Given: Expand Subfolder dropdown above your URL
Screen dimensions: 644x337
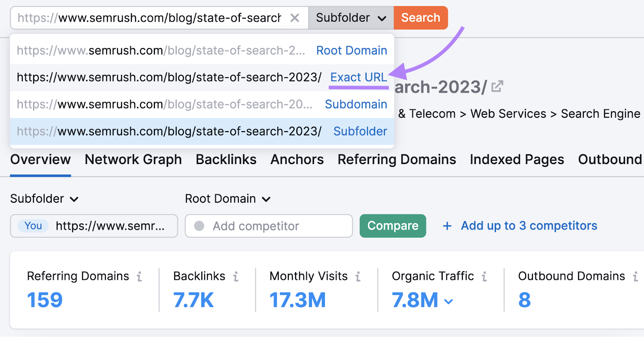Looking at the screenshot, I should (44, 199).
